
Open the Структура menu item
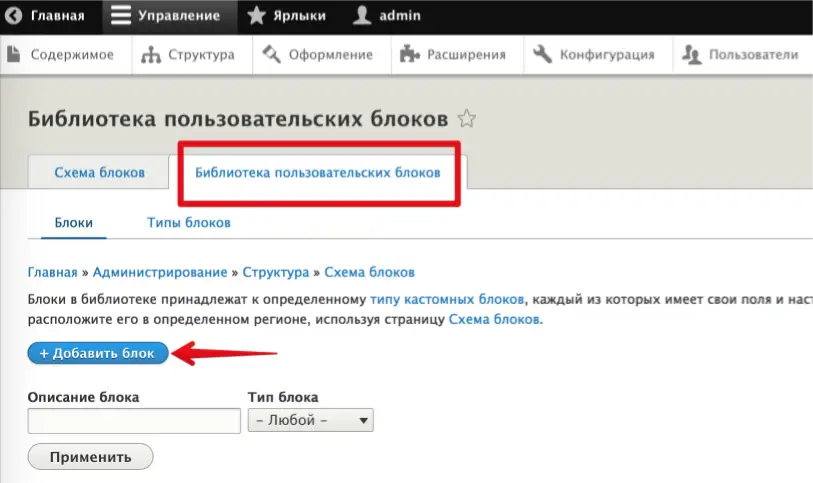click(189, 55)
